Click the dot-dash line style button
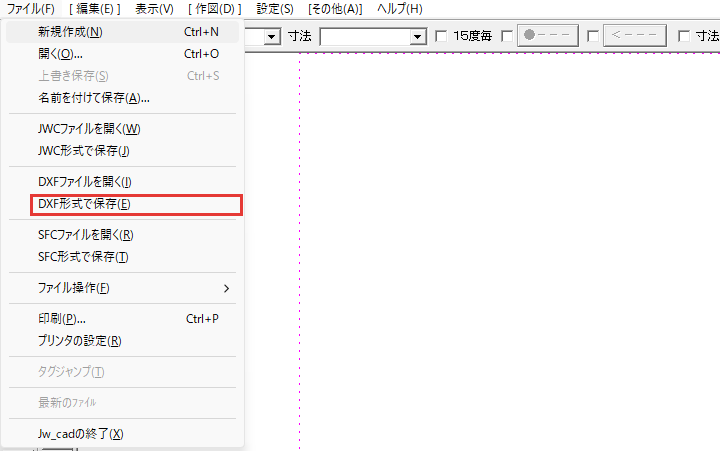Image resolution: width=720 pixels, height=451 pixels. [x=547, y=35]
